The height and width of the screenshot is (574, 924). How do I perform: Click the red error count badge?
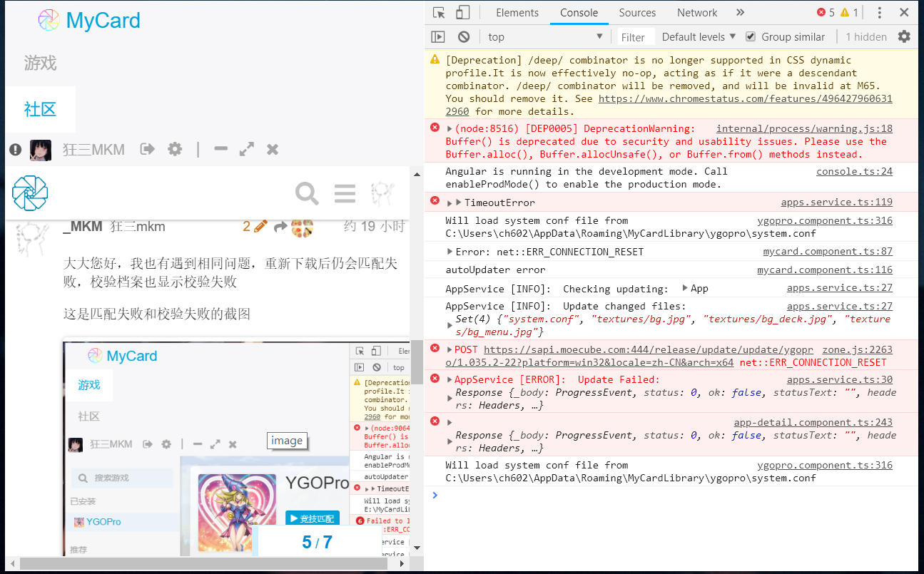tap(826, 13)
